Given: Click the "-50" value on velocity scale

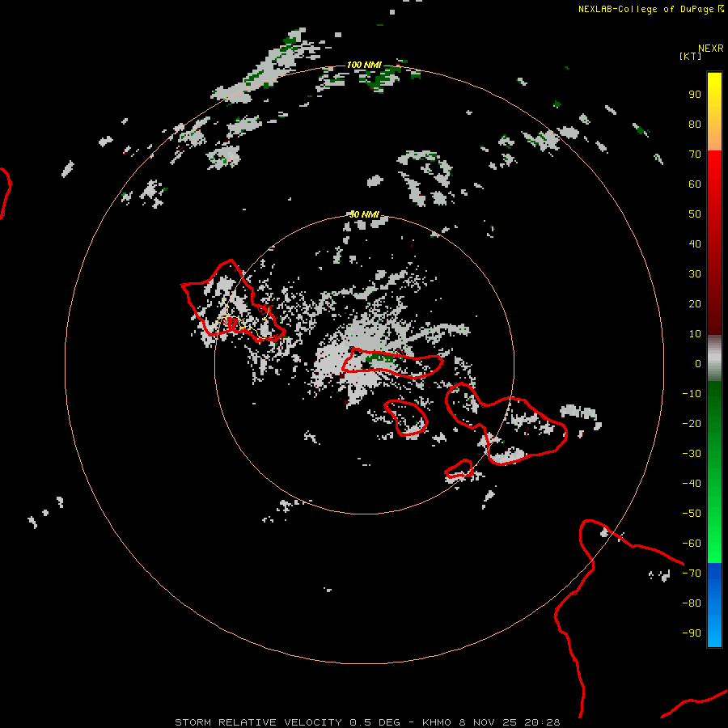Looking at the screenshot, I should 692,514.
